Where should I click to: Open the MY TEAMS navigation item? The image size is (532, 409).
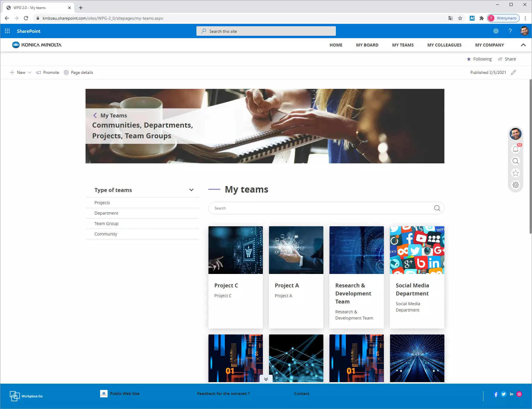point(403,45)
